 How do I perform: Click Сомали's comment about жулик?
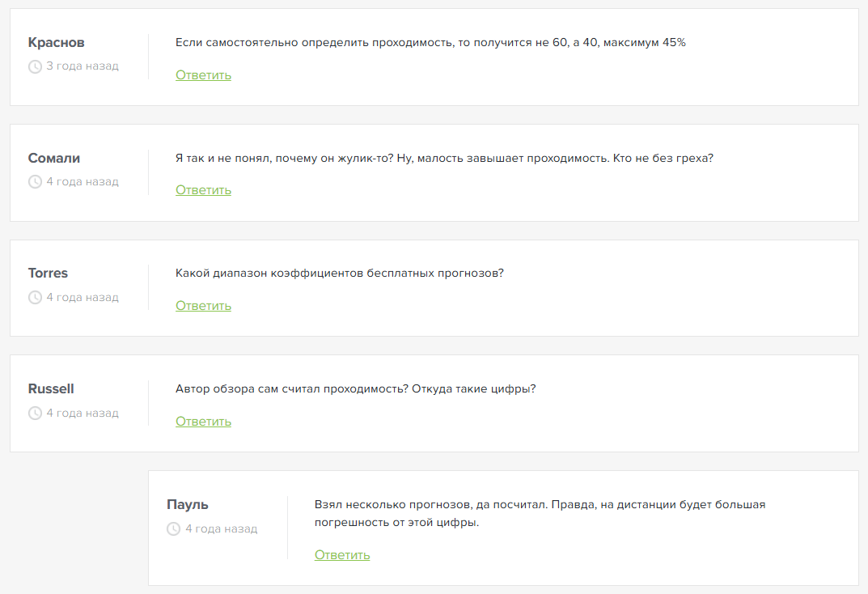[445, 159]
